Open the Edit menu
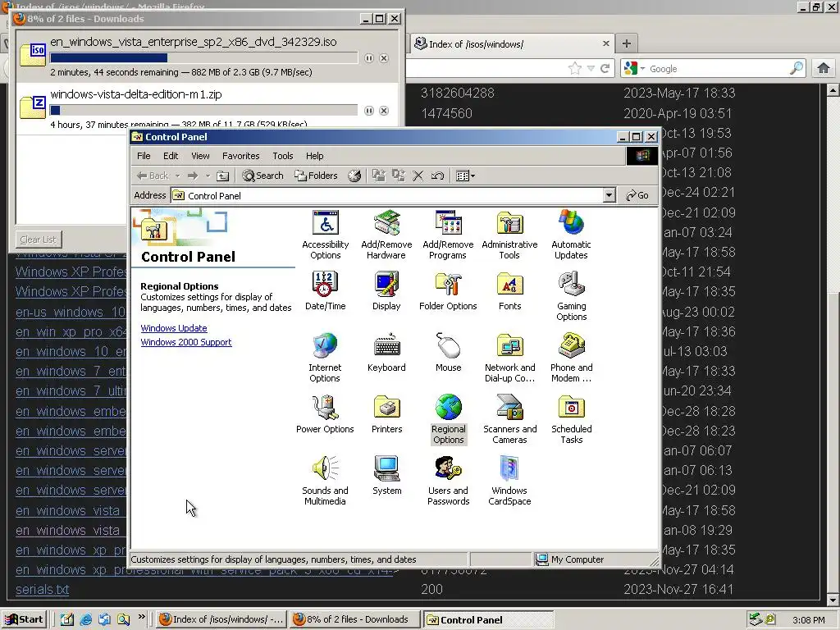The width and height of the screenshot is (840, 630). coord(171,156)
